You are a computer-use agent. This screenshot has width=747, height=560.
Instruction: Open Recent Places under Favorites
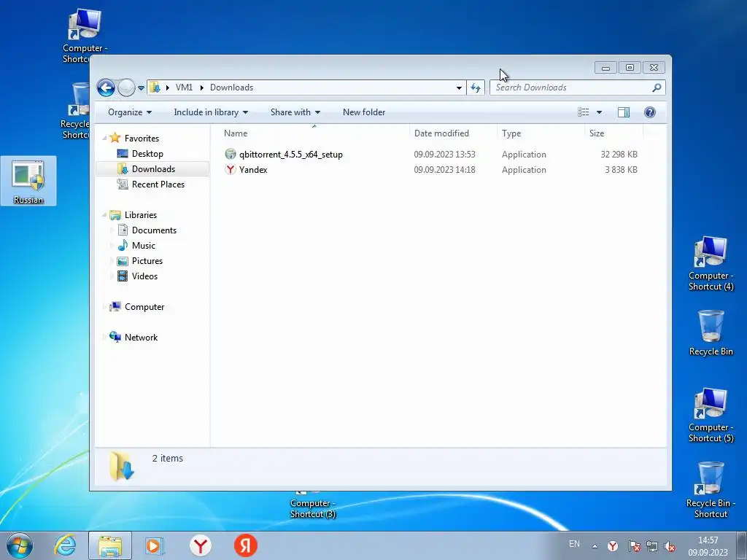(158, 184)
